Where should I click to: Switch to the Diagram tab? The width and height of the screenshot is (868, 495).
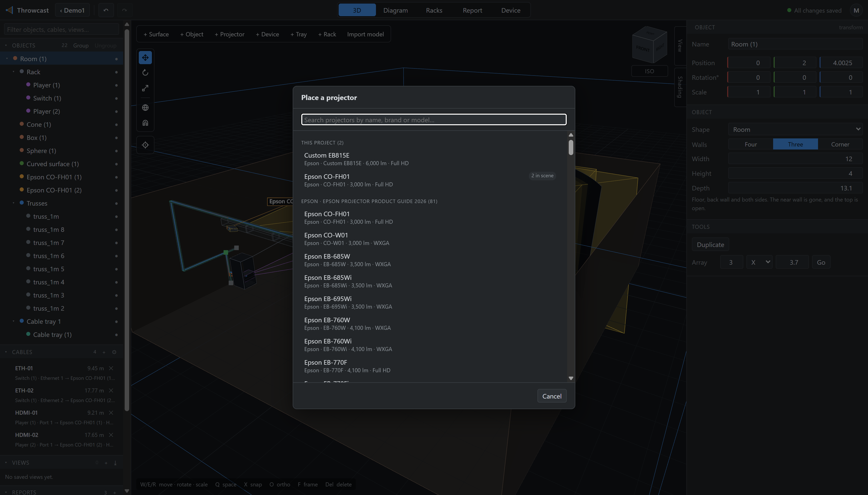pyautogui.click(x=395, y=10)
